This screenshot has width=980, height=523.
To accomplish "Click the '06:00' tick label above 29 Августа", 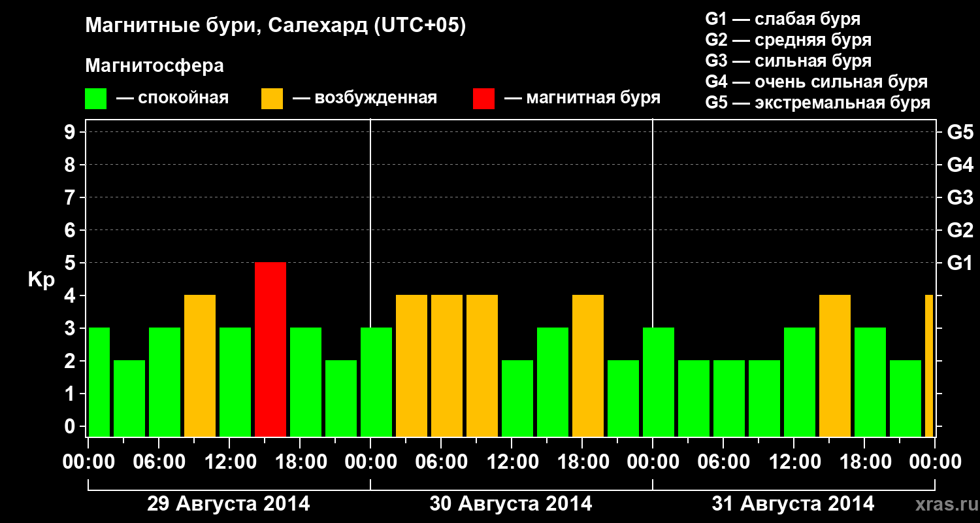I will pos(159,462).
